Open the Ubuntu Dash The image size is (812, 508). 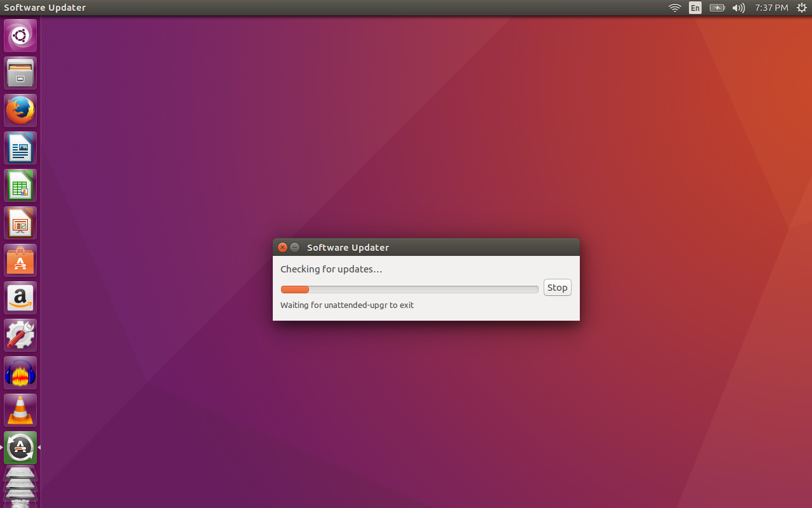click(x=20, y=35)
